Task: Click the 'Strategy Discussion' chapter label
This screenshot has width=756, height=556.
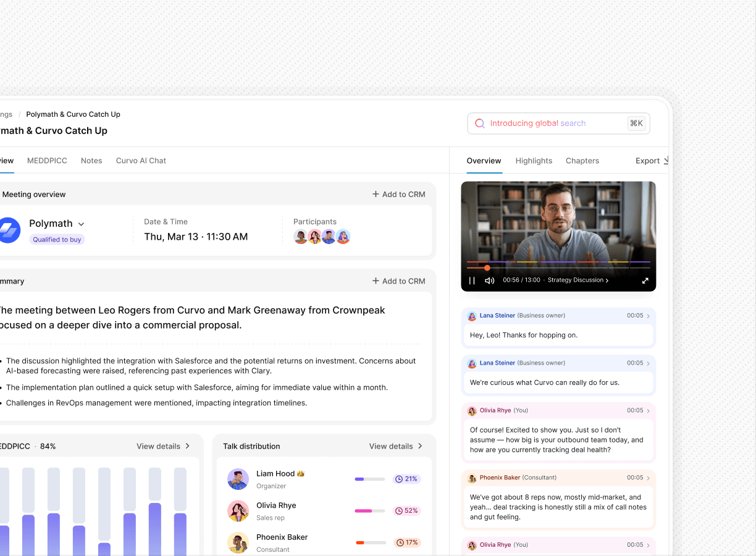Action: 576,280
